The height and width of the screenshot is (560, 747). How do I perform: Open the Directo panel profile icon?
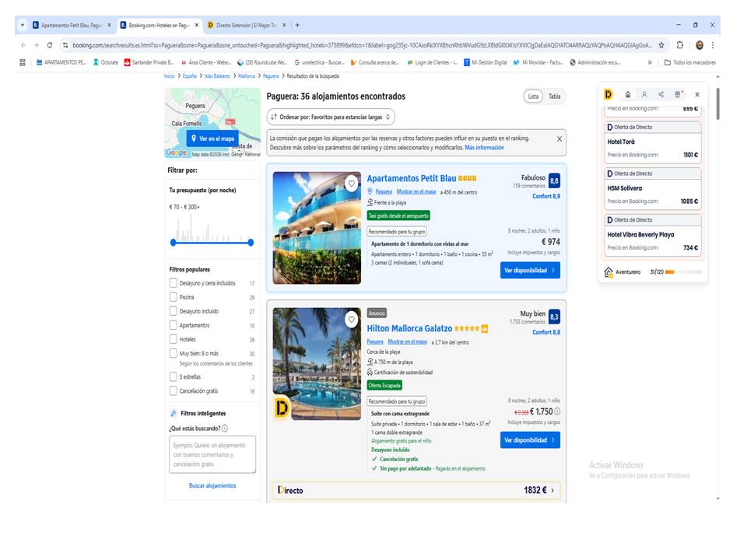coord(644,94)
